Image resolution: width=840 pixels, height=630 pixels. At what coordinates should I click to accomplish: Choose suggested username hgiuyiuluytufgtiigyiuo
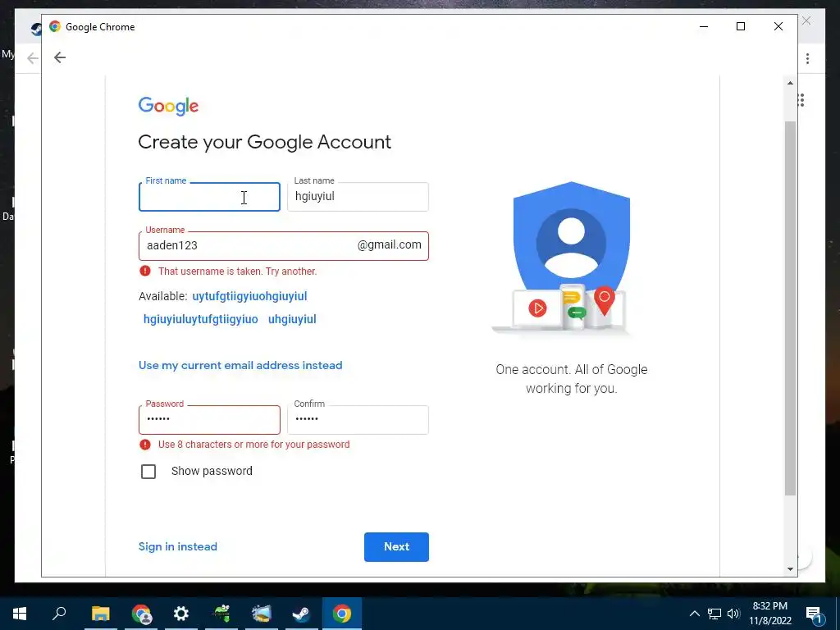(200, 319)
